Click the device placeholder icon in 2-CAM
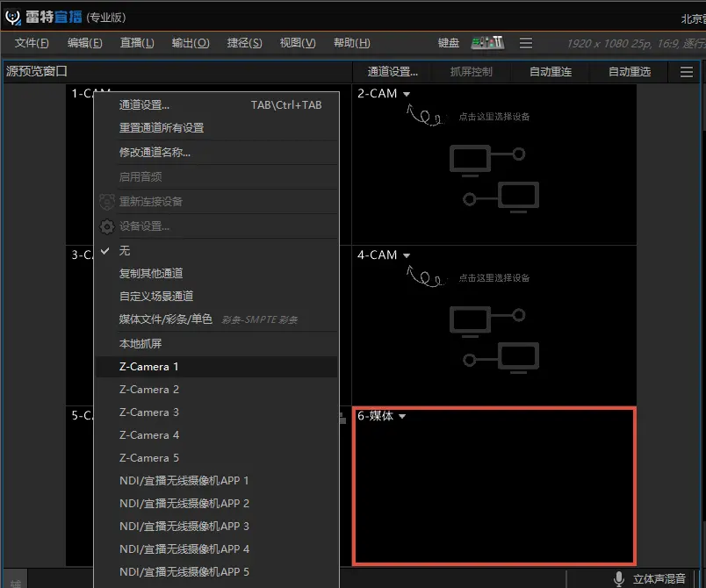Viewport: 706px width, 588px height. [493, 179]
